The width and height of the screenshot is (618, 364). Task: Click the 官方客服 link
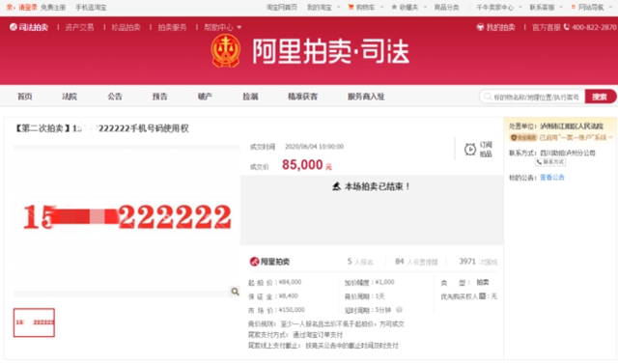coord(547,27)
